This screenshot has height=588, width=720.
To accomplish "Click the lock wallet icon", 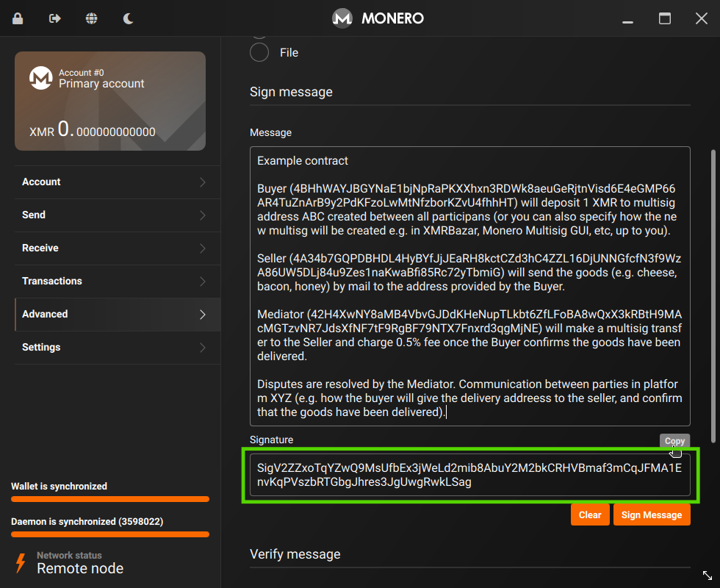I will pyautogui.click(x=18, y=18).
